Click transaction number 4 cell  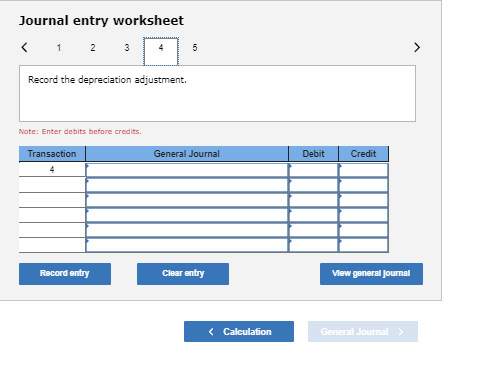[52, 170]
